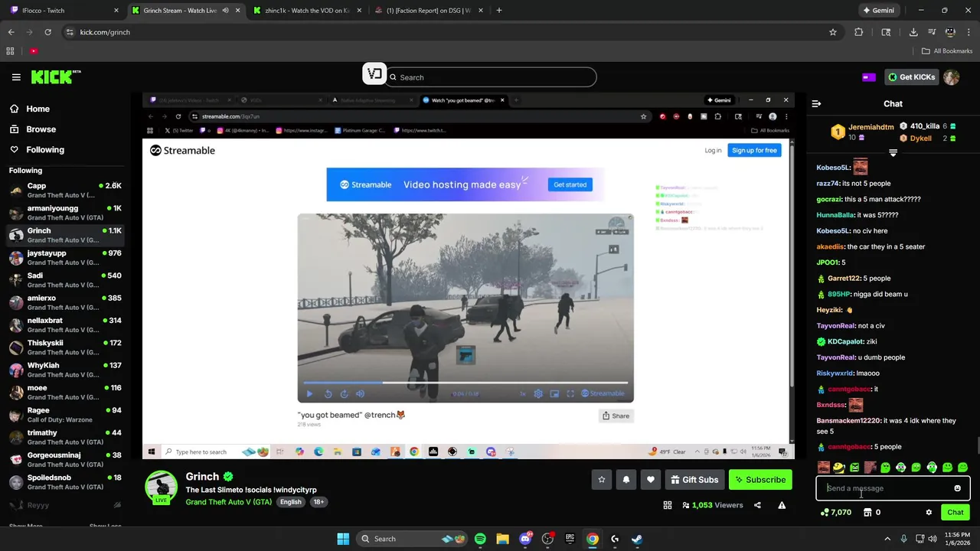Click the English language tag
Image resolution: width=980 pixels, height=551 pixels.
pos(291,502)
